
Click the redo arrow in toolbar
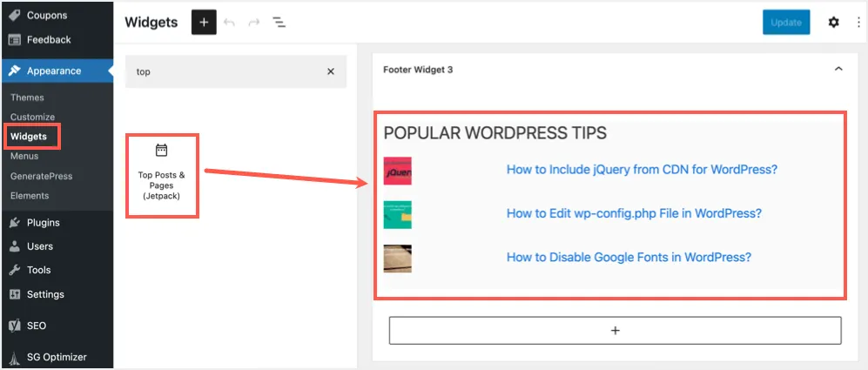254,23
